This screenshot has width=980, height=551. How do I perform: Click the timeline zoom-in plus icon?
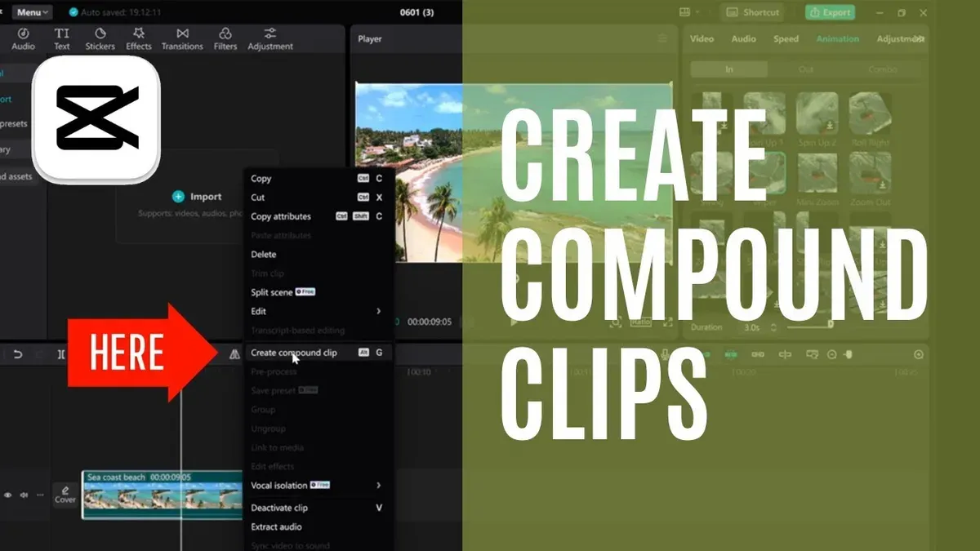point(919,354)
